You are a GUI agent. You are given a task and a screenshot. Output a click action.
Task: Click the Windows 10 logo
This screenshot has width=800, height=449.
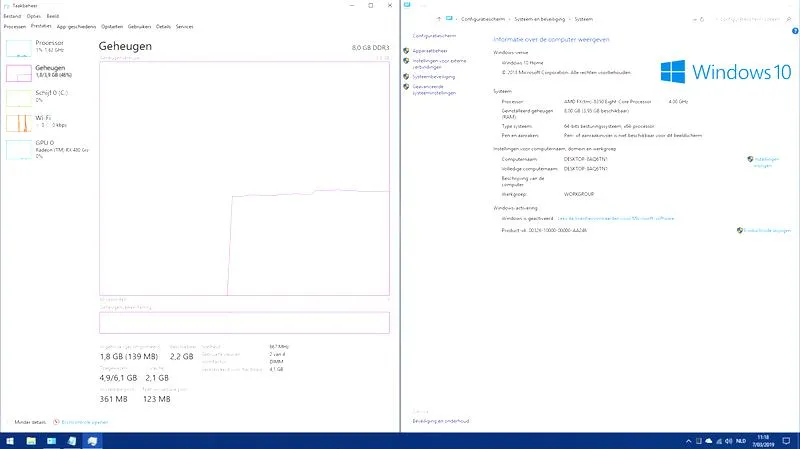click(726, 72)
